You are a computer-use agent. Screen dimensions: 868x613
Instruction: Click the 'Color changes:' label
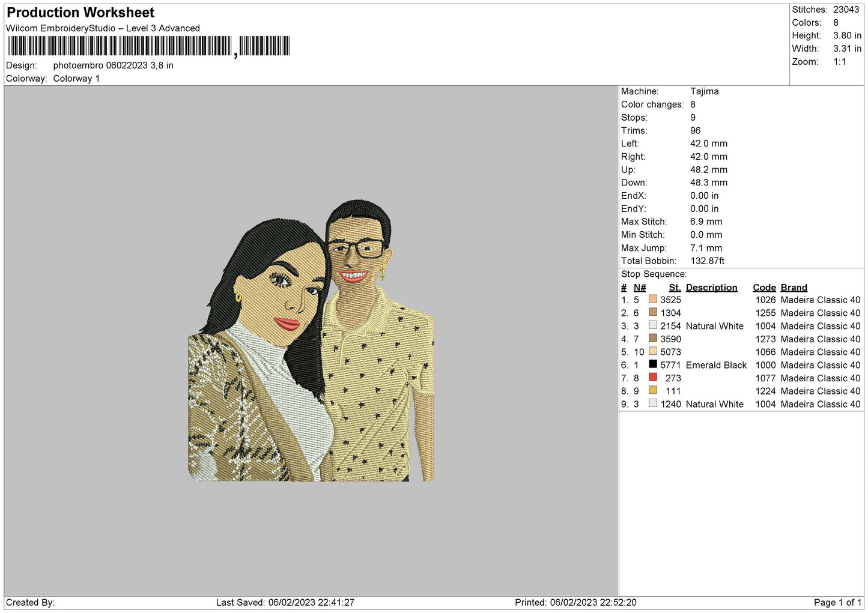[x=652, y=104]
